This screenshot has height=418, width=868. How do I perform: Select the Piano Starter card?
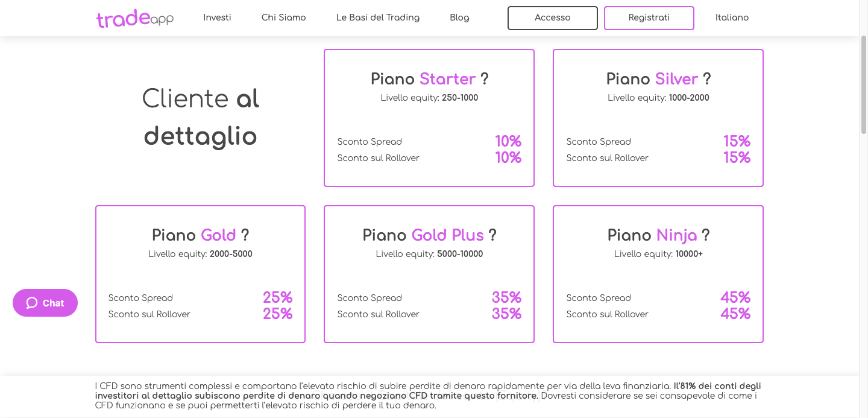pos(429,118)
